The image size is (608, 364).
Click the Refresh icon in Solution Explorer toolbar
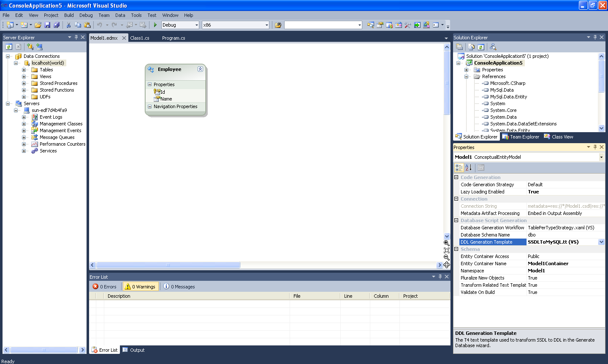pyautogui.click(x=482, y=46)
